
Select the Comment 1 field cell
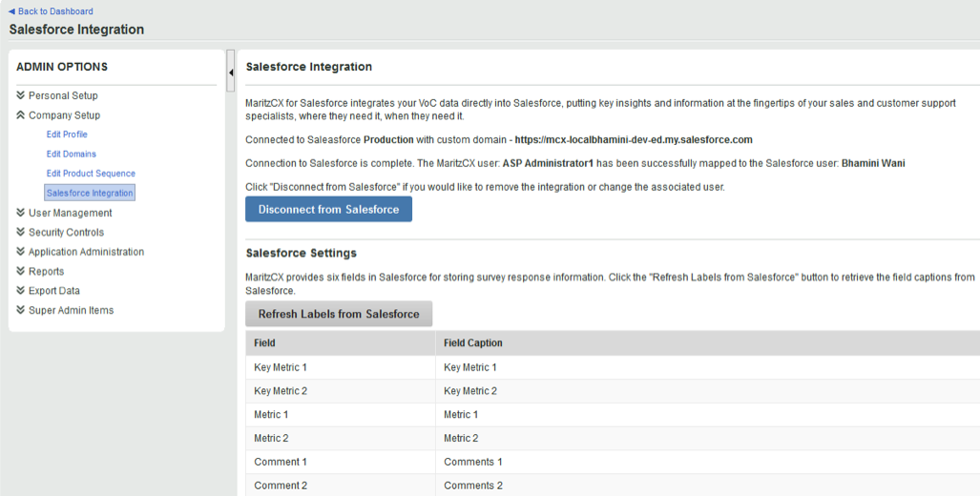341,463
